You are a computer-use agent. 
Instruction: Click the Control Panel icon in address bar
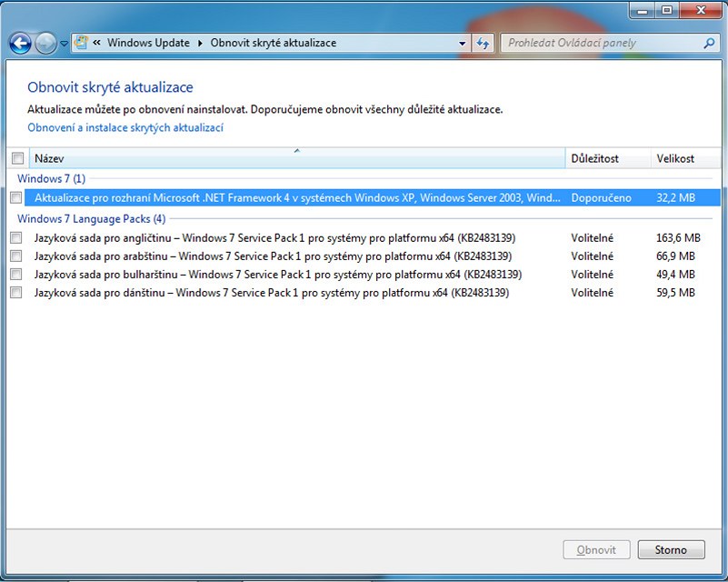pos(81,43)
